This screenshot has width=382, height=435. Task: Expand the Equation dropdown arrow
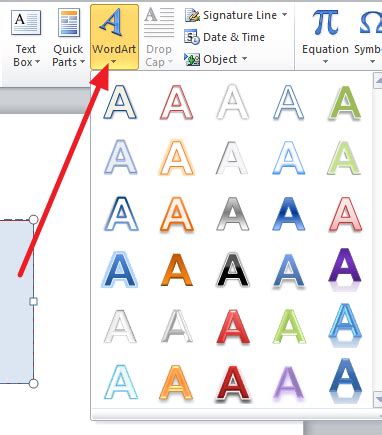click(325, 62)
